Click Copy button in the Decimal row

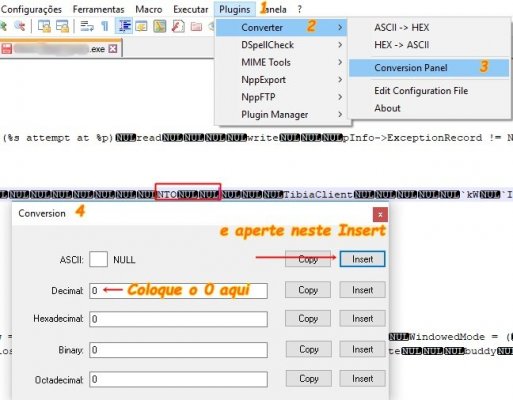[308, 290]
